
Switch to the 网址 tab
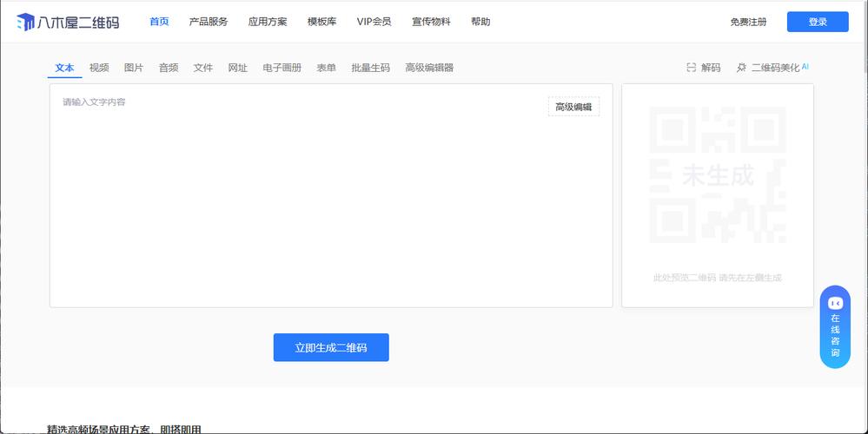[x=237, y=68]
